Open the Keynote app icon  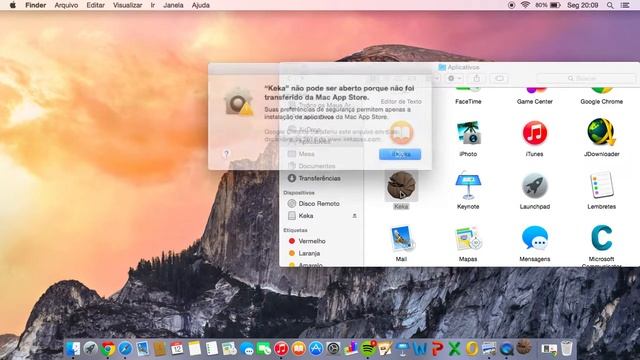click(x=468, y=186)
